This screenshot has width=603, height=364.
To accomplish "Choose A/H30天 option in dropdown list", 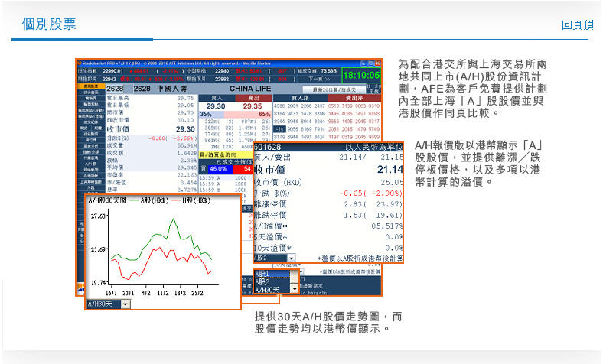I will [272, 289].
